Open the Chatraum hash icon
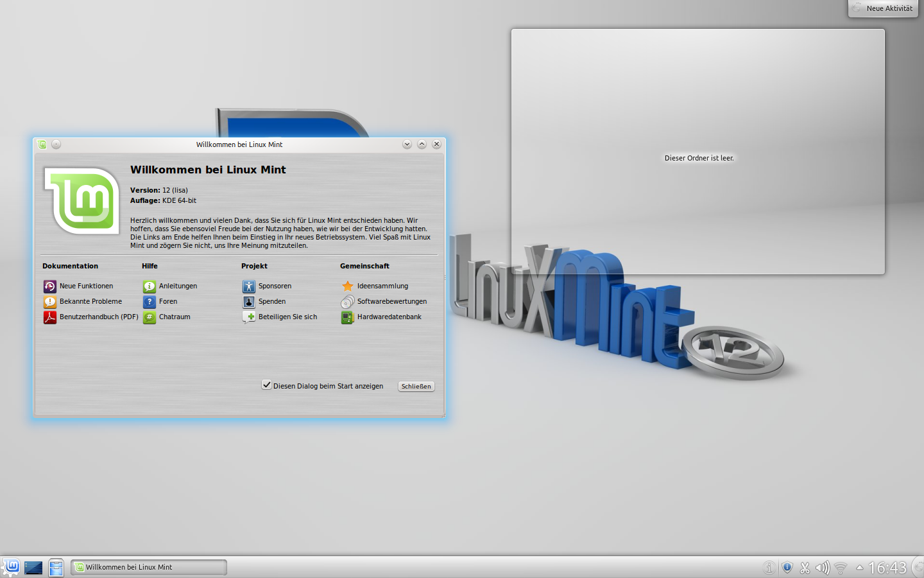924x578 pixels. point(150,317)
